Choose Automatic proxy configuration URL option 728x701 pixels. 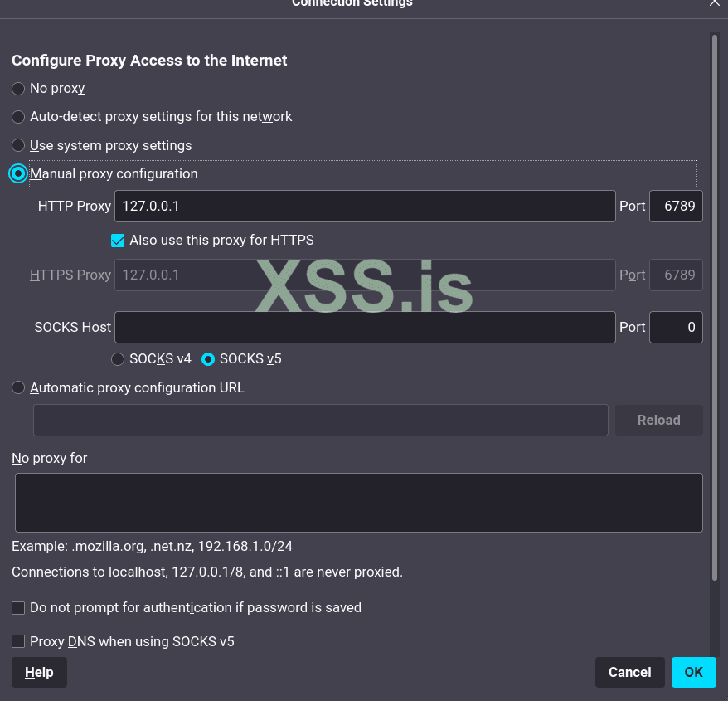pyautogui.click(x=18, y=387)
